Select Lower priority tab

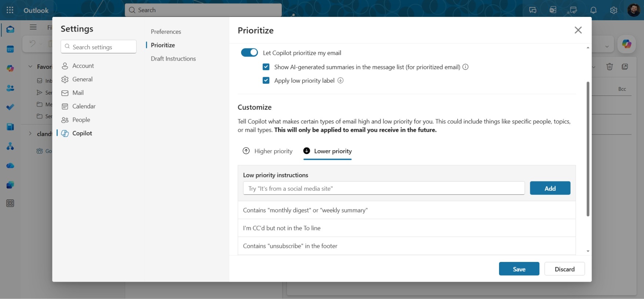pos(327,151)
